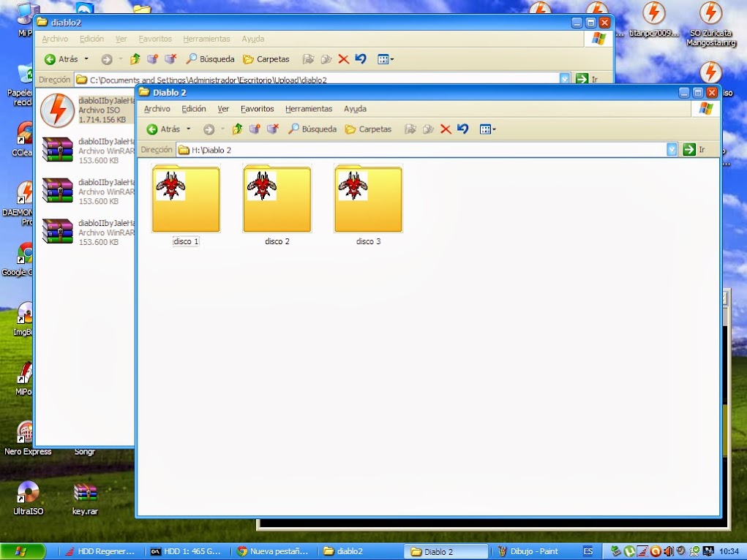Open titanpc7009 desktop image file
Image resolution: width=747 pixels, height=560 pixels.
654,20
